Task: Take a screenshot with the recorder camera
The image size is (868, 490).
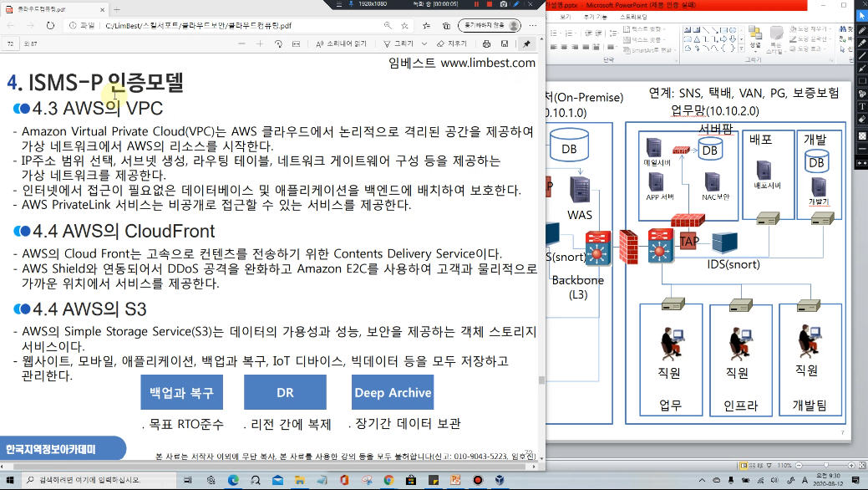Action: 503,4
